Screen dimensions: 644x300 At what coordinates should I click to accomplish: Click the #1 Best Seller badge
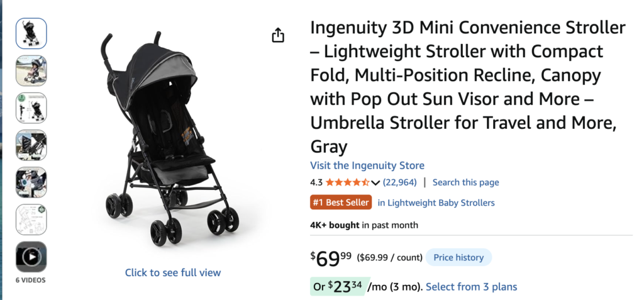(x=341, y=203)
